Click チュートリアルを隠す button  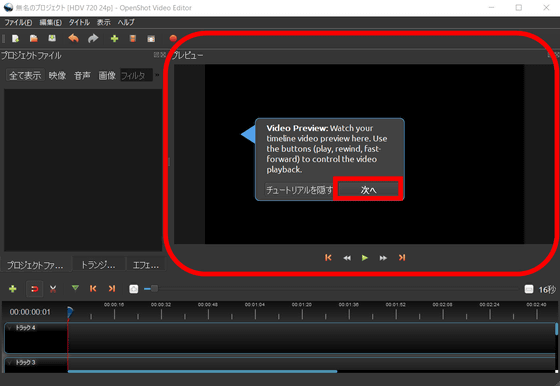pyautogui.click(x=299, y=190)
